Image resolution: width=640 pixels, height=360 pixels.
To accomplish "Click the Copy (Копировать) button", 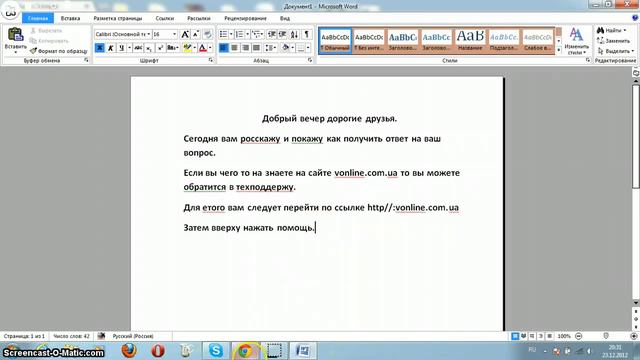I will pos(49,41).
